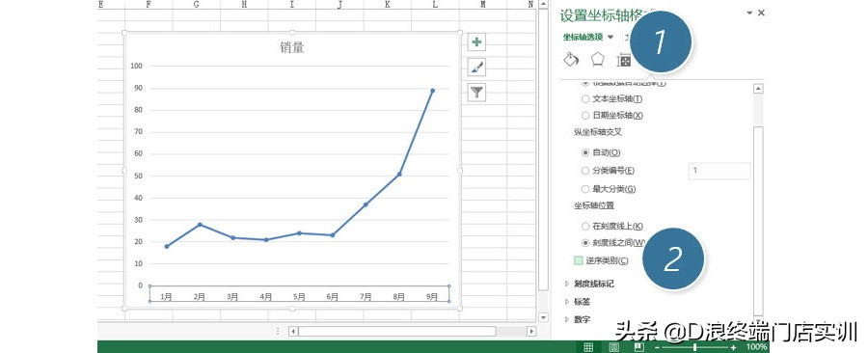Click the 9月 axis label

coord(432,297)
